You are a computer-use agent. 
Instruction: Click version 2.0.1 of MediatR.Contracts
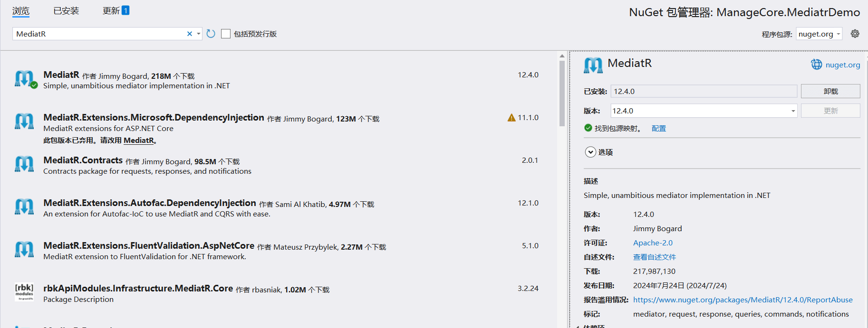pos(530,160)
